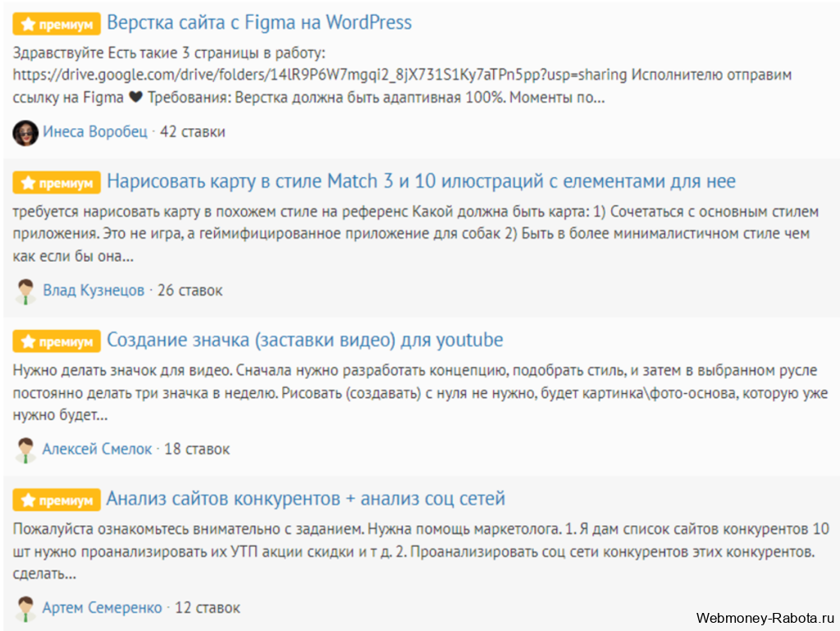View Влад Кузнецов user profile
The image size is (840, 631).
(94, 290)
